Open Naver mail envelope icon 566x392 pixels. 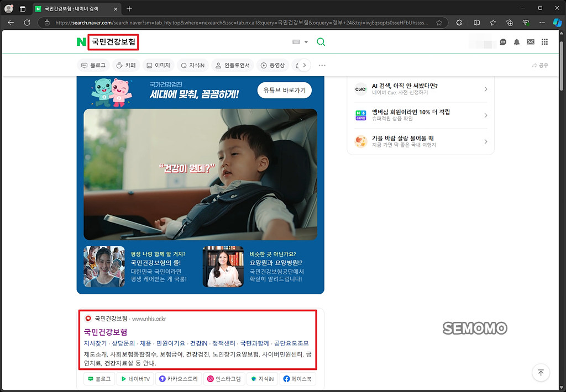(530, 42)
